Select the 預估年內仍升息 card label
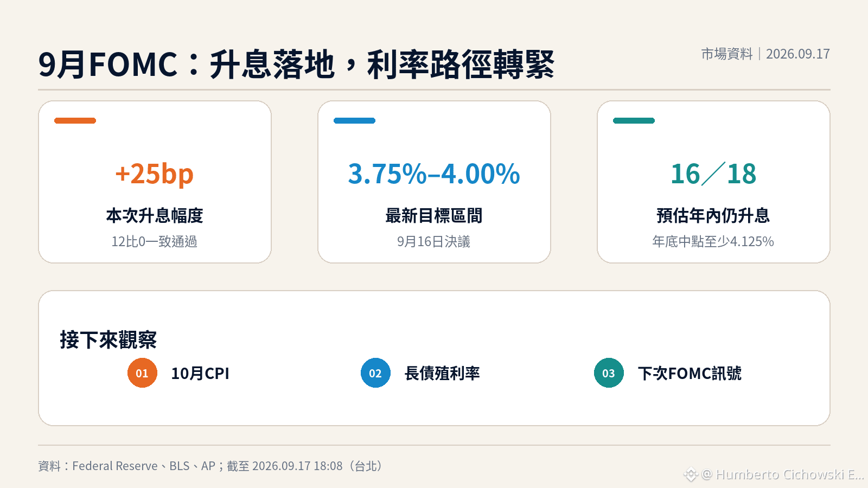Viewport: 868px width, 488px height. (x=713, y=216)
